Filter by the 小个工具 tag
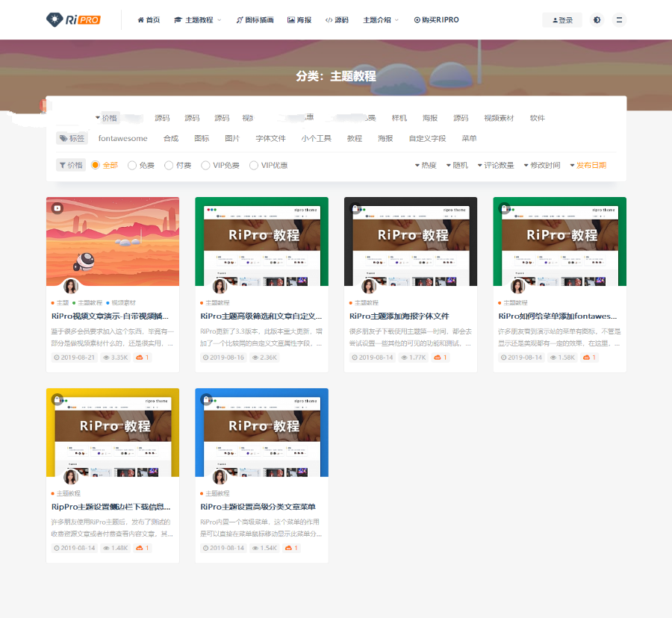 point(317,138)
